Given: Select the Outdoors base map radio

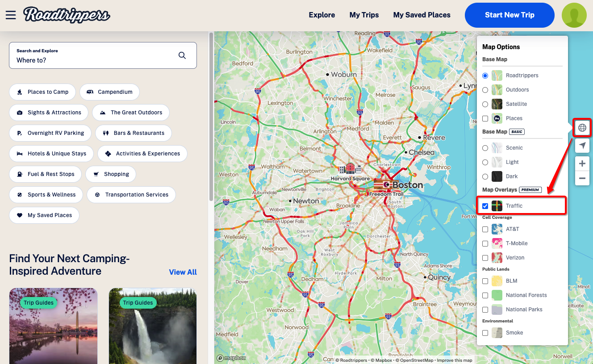Looking at the screenshot, I should pos(485,90).
